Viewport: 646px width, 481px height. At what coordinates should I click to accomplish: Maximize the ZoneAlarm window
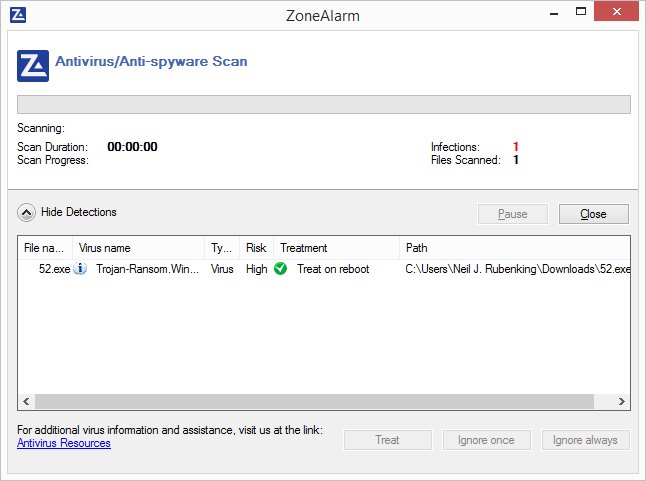click(x=581, y=12)
